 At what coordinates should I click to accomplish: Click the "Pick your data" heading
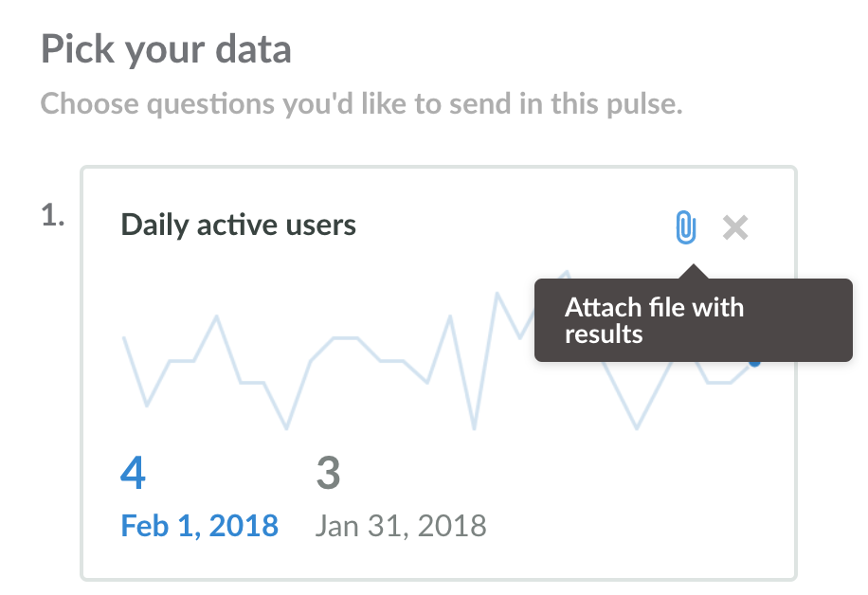pyautogui.click(x=166, y=49)
